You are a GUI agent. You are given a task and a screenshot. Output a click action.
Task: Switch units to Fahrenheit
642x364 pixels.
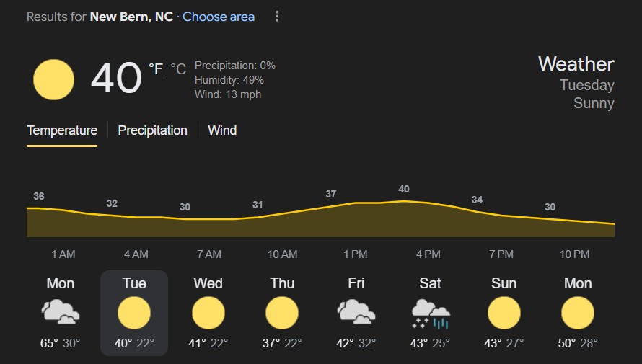click(x=155, y=69)
